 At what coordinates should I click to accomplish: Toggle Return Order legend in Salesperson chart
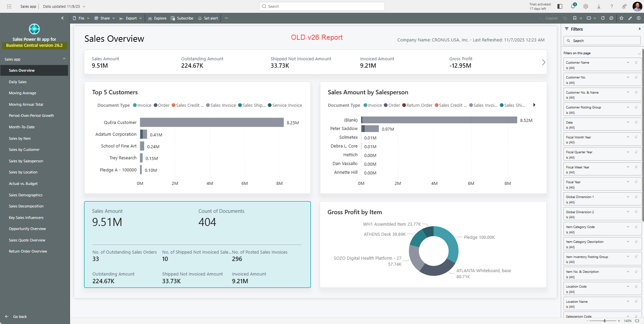[x=417, y=105]
